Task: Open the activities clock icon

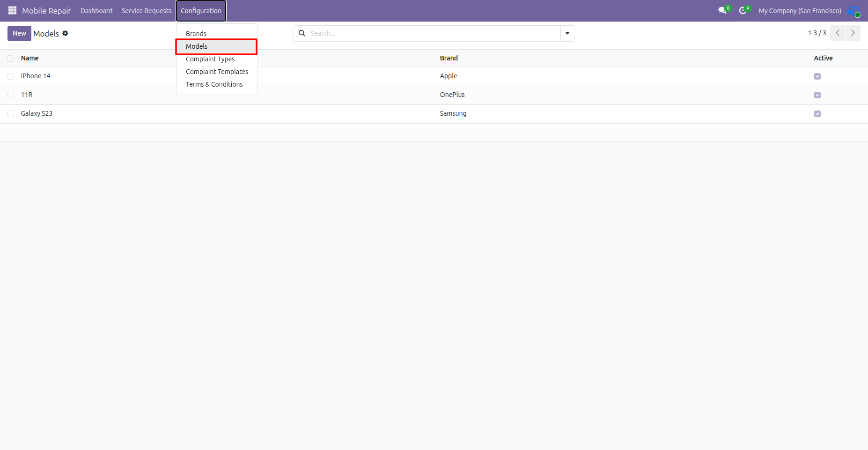Action: coord(743,10)
